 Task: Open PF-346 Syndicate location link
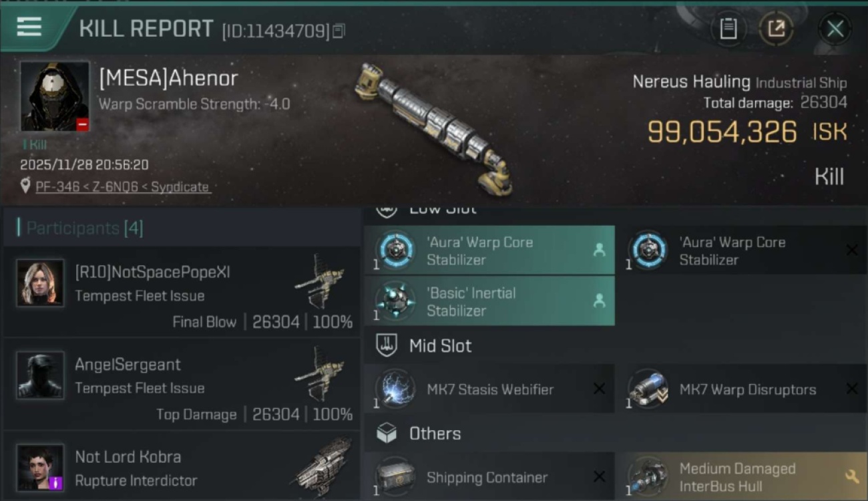point(122,187)
